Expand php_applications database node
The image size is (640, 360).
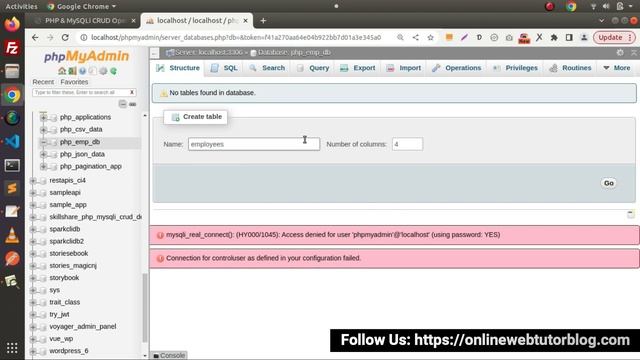(x=43, y=118)
